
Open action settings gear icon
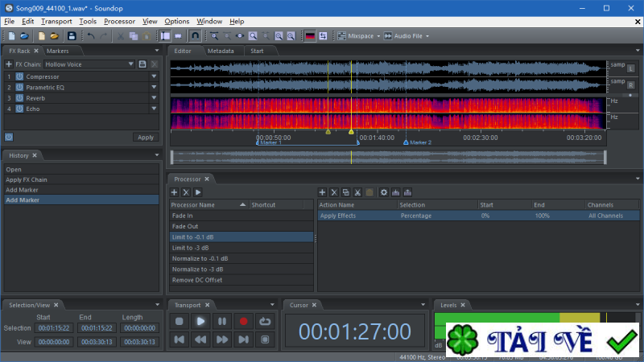click(384, 192)
